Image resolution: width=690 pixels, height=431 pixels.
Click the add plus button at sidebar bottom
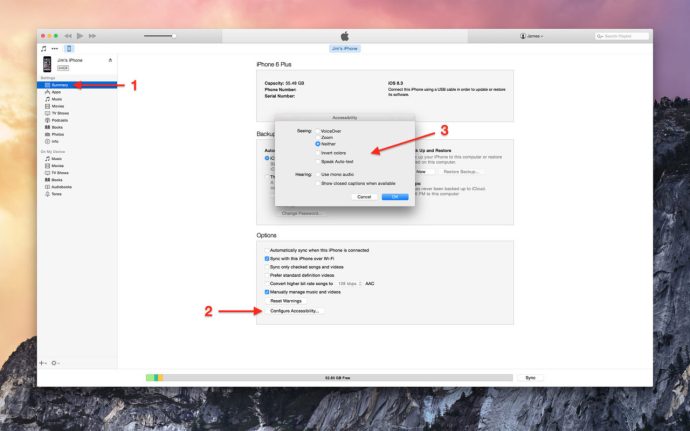tap(43, 363)
